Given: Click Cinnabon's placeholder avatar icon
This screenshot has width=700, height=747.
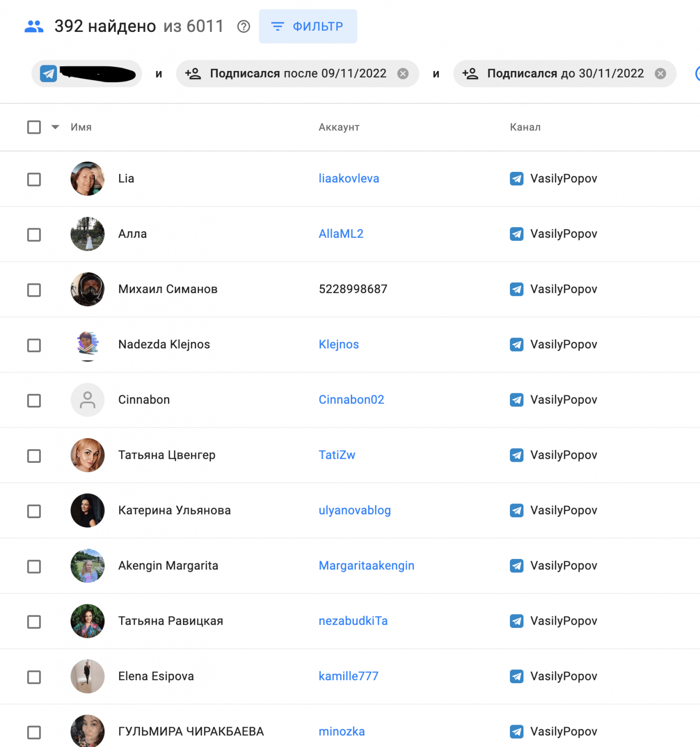Looking at the screenshot, I should point(87,400).
